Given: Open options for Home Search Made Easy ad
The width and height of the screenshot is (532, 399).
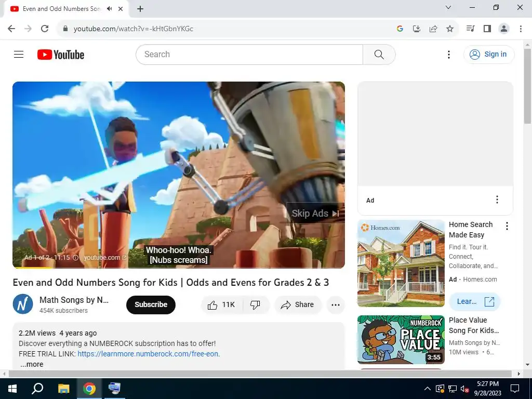Looking at the screenshot, I should pos(507,226).
